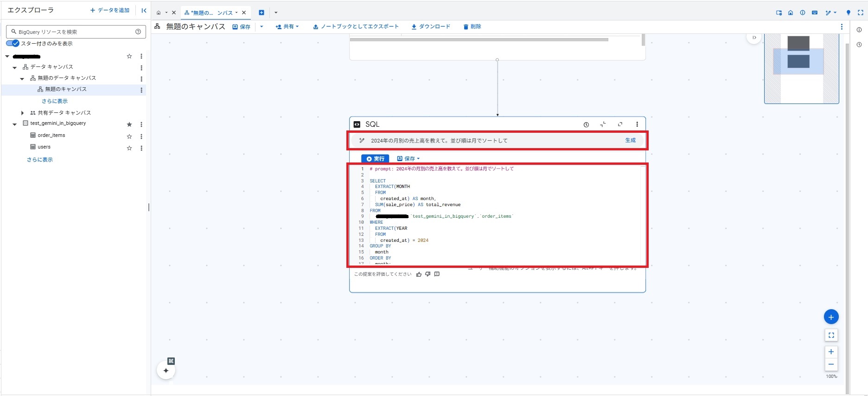Open the 共有 dropdown in toolbar
Viewport: 868px width, 396px height.
287,27
